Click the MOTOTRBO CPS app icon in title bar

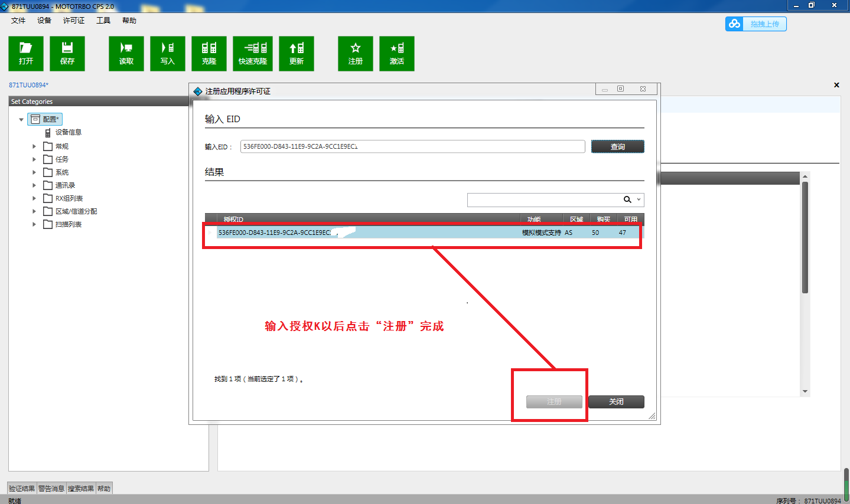pos(5,6)
